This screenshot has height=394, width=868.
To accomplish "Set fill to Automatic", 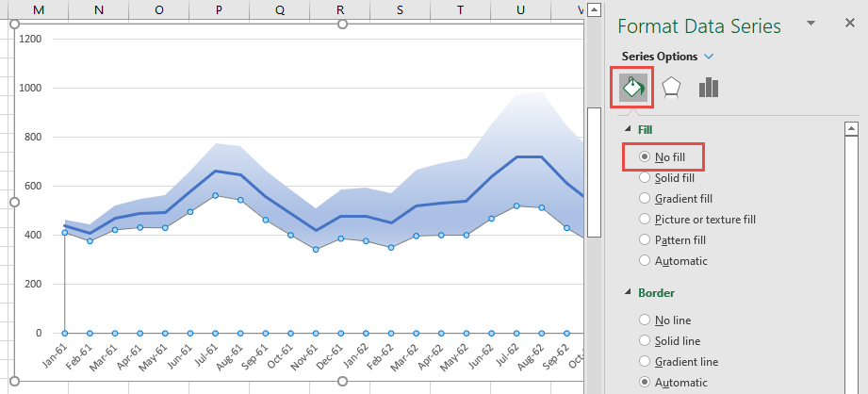I will click(x=674, y=261).
